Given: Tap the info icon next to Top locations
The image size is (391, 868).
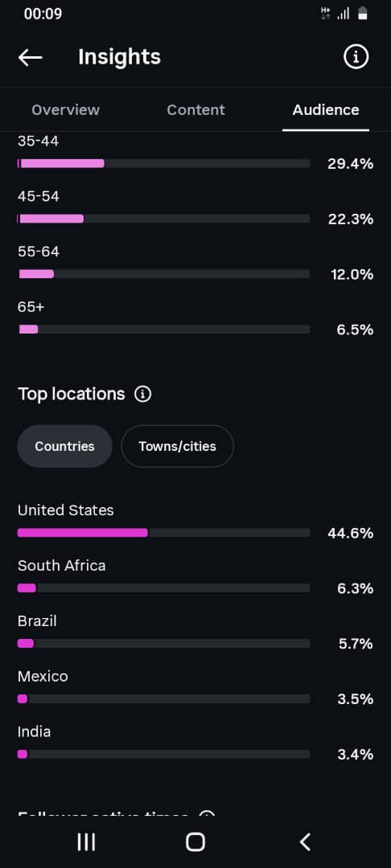Looking at the screenshot, I should (142, 394).
